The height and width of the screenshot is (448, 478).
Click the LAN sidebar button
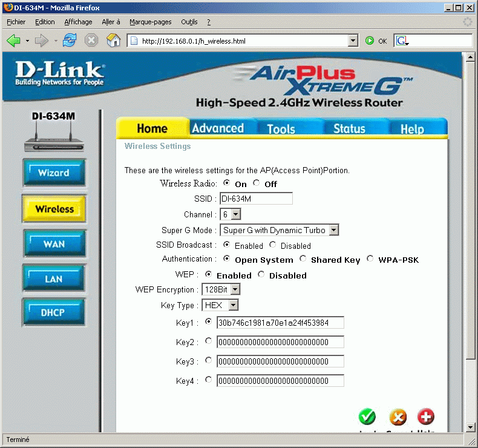54,278
